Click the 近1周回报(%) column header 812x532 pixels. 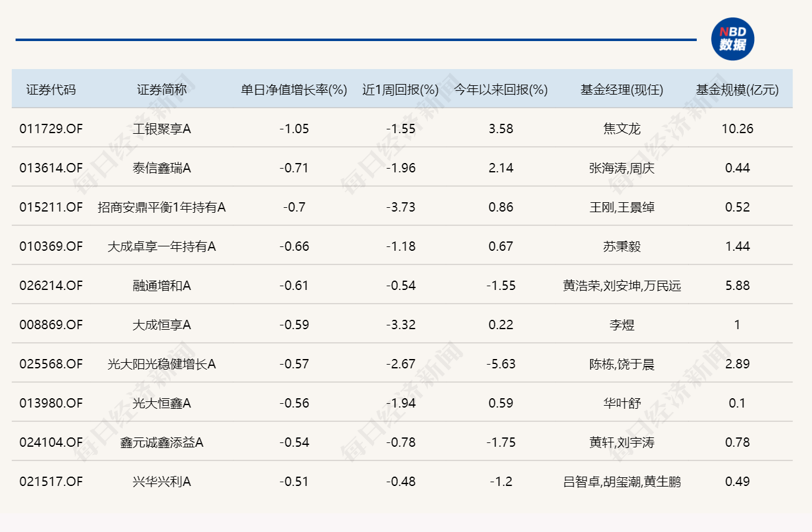click(x=401, y=90)
